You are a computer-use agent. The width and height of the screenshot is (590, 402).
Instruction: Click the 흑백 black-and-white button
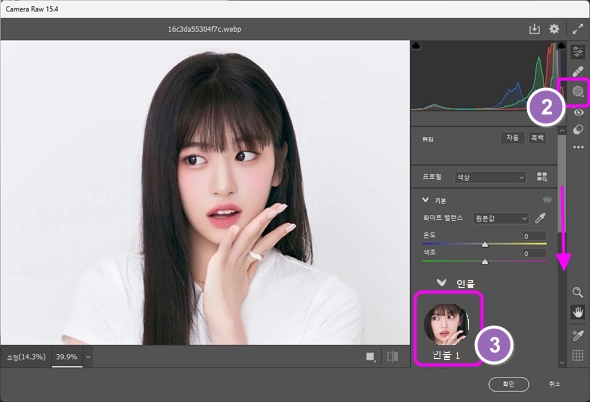tap(537, 138)
